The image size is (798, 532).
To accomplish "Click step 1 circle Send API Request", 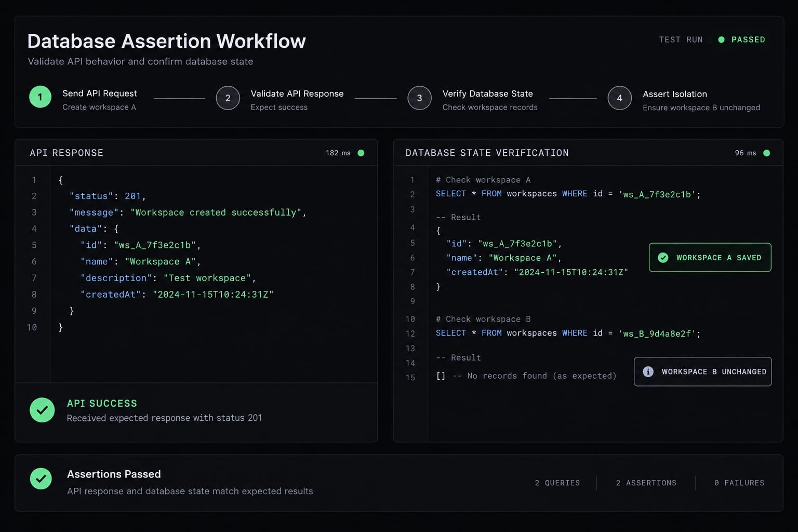I will tap(40, 97).
